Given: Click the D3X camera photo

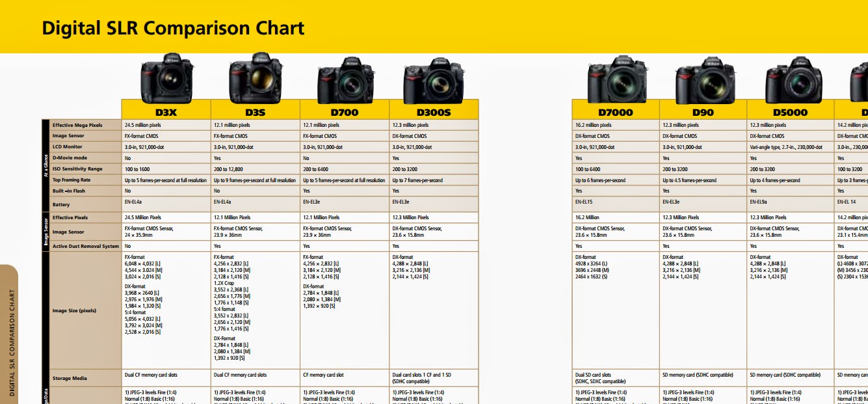Looking at the screenshot, I should pos(166,77).
